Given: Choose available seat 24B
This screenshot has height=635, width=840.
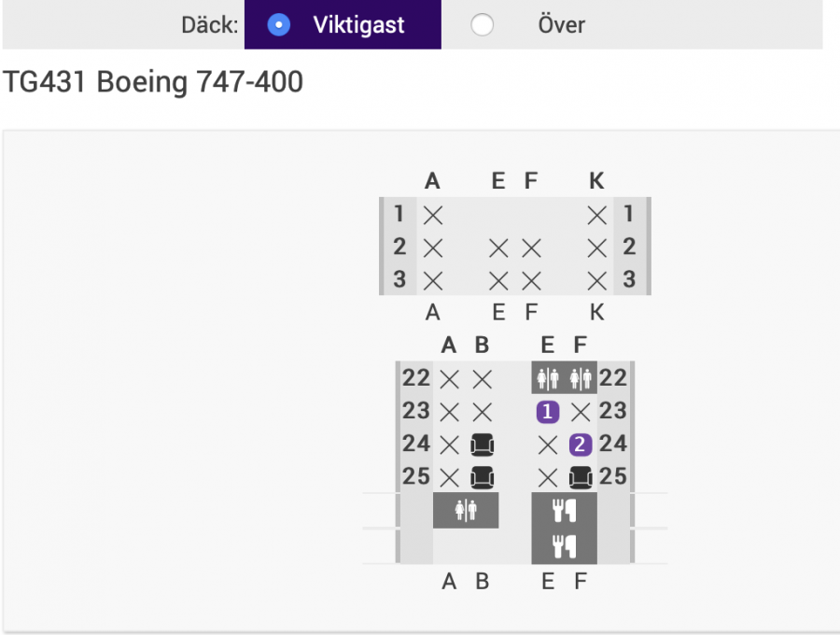Looking at the screenshot, I should click(482, 444).
